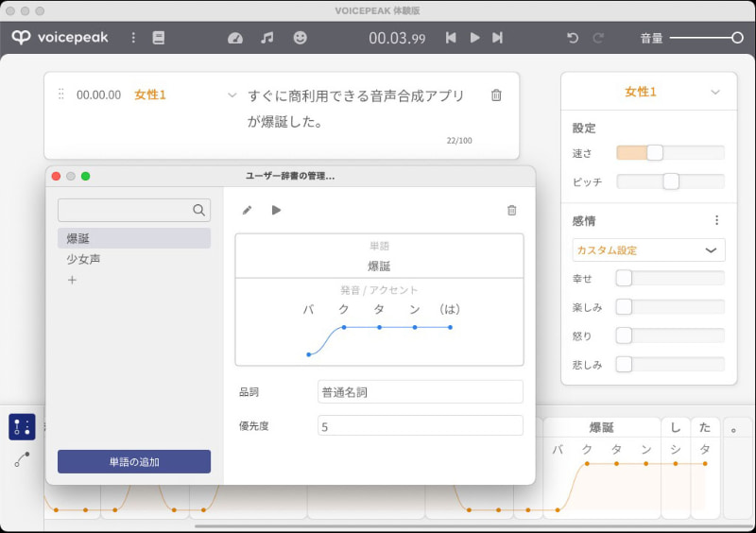
Task: Adjust the 幸せ emotion slider
Action: 670,279
